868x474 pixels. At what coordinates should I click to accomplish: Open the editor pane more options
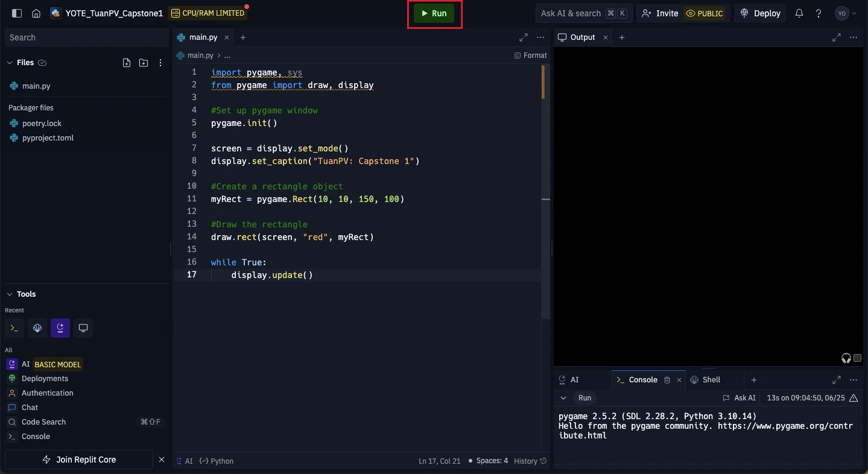click(540, 37)
